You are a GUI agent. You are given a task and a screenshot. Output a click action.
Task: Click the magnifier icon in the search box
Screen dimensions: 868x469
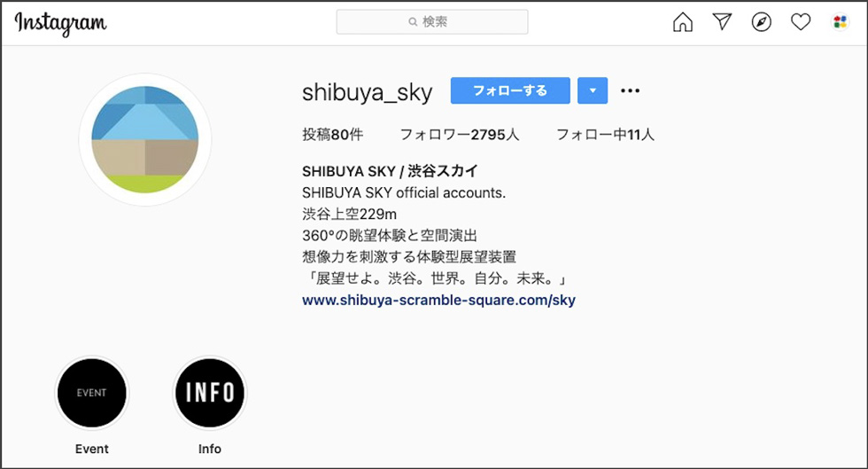click(x=413, y=21)
